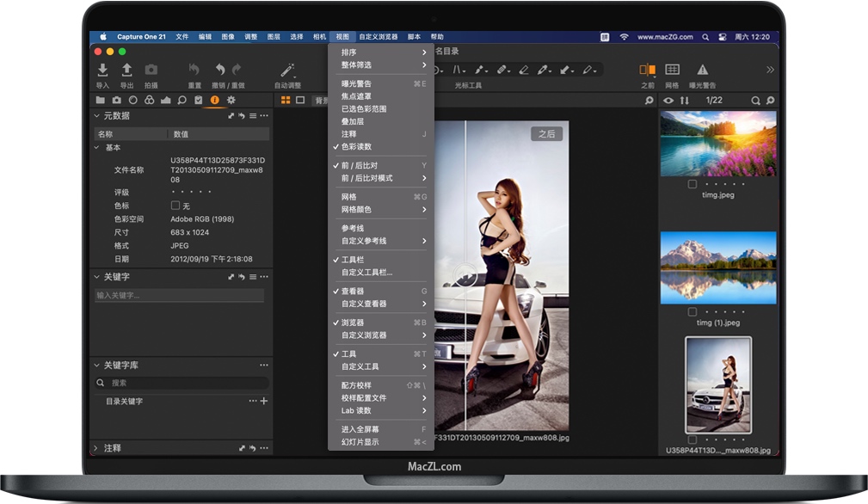Click the 网格 grid icon in toolbar
868x504 pixels.
tap(672, 71)
